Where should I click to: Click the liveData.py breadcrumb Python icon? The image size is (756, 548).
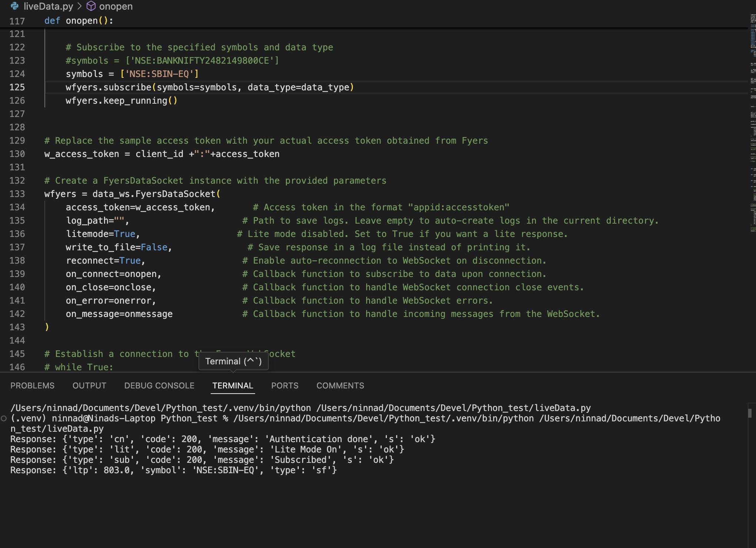pos(15,6)
